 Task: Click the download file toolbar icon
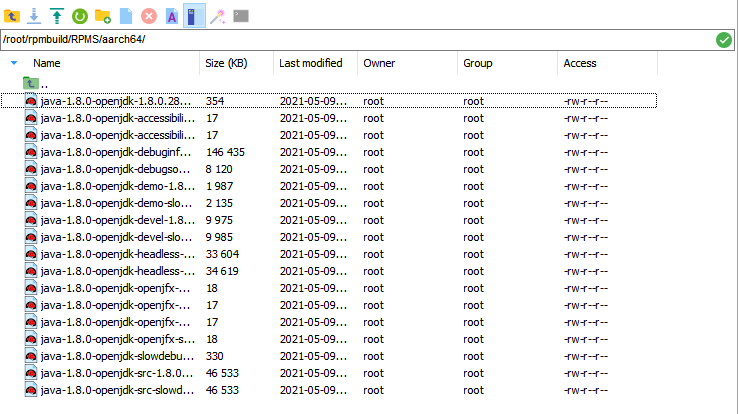click(34, 15)
